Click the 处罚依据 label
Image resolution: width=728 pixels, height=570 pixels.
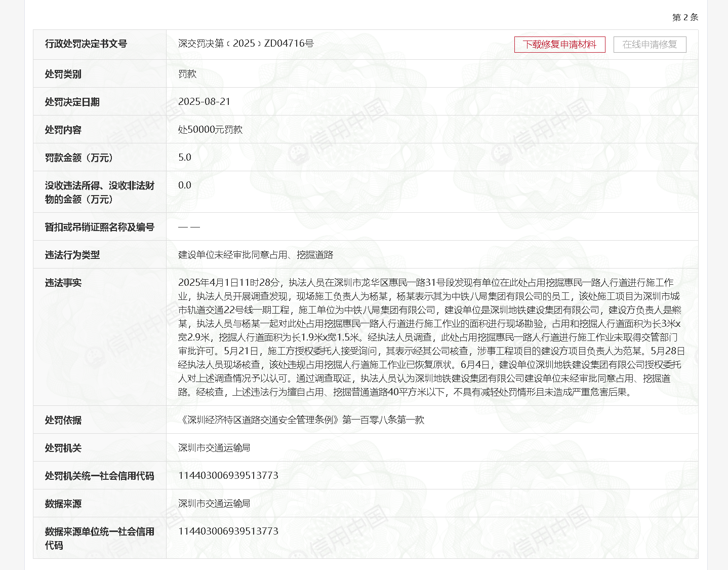pos(63,420)
